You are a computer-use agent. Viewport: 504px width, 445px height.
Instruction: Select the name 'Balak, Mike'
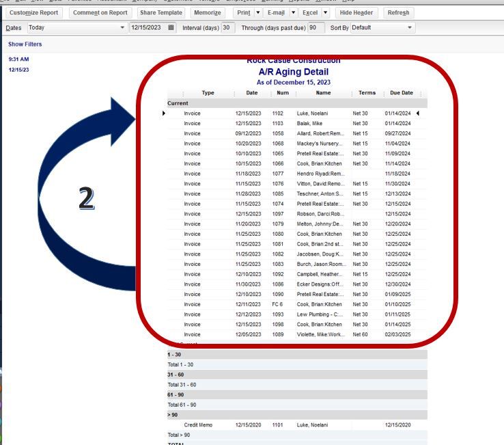tap(309, 123)
